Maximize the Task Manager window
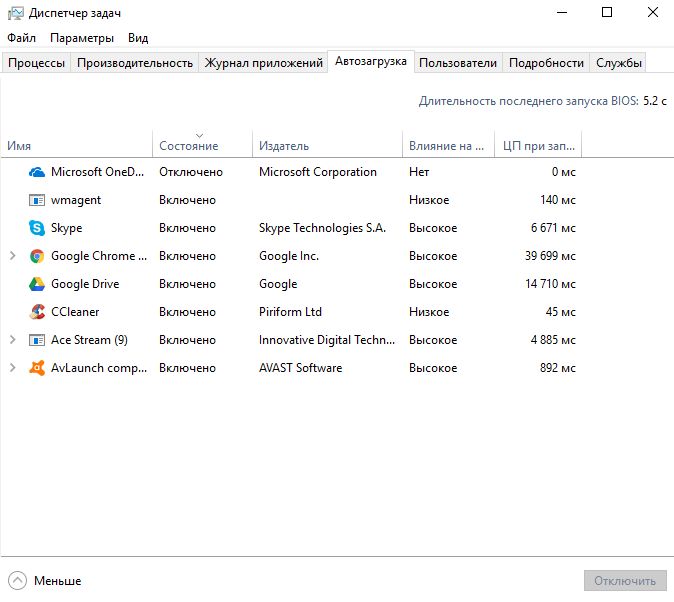 coord(607,12)
